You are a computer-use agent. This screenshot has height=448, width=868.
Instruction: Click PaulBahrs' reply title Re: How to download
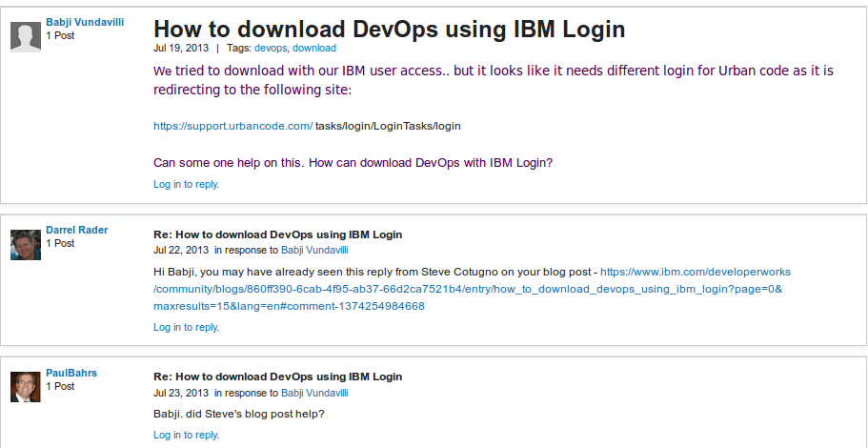tap(278, 377)
